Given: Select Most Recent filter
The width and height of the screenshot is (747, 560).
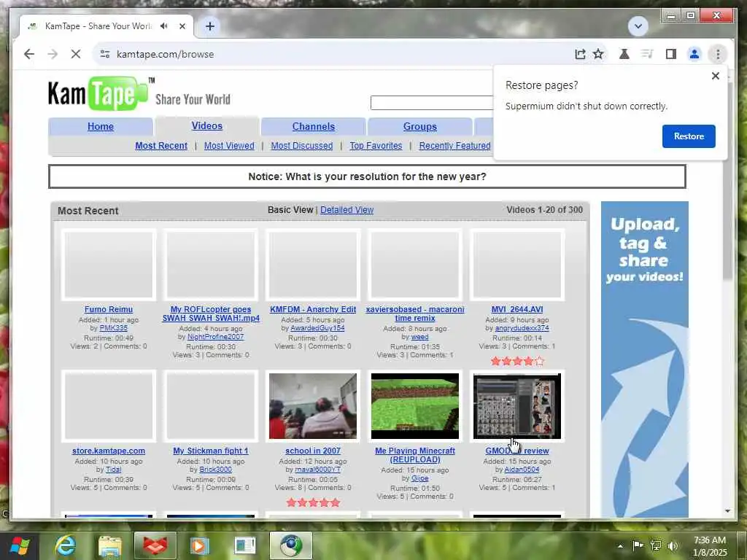Looking at the screenshot, I should pyautogui.click(x=161, y=146).
